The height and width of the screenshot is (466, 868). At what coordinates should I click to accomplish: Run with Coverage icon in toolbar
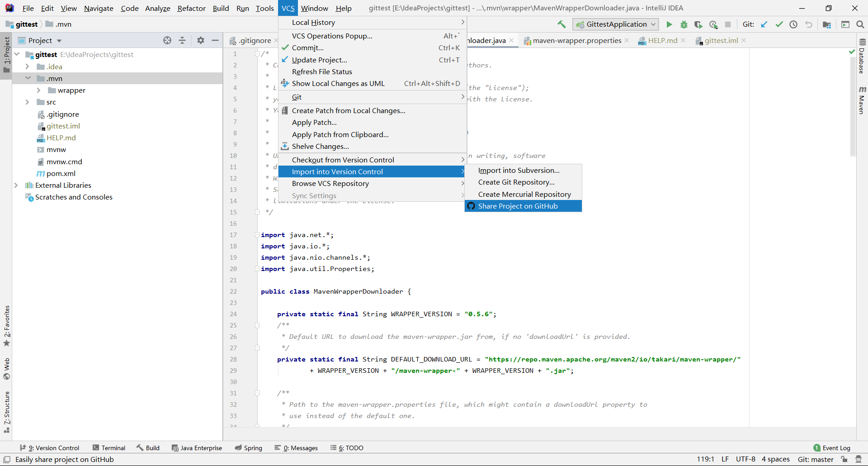point(698,24)
